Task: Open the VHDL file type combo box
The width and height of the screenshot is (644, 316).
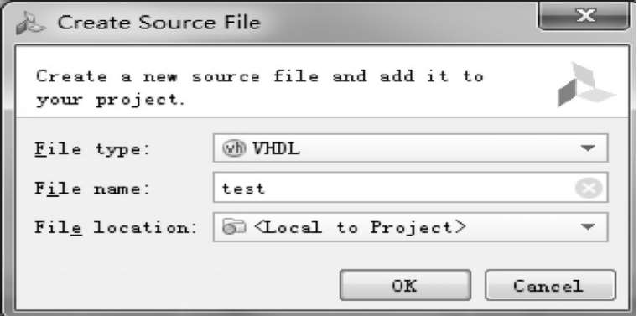Action: (410, 148)
